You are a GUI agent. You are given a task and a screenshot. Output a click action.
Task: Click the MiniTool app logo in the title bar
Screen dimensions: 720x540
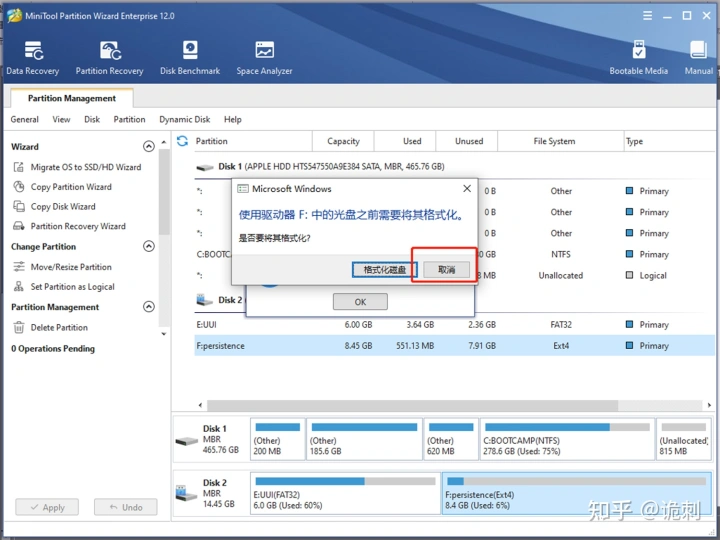14,16
